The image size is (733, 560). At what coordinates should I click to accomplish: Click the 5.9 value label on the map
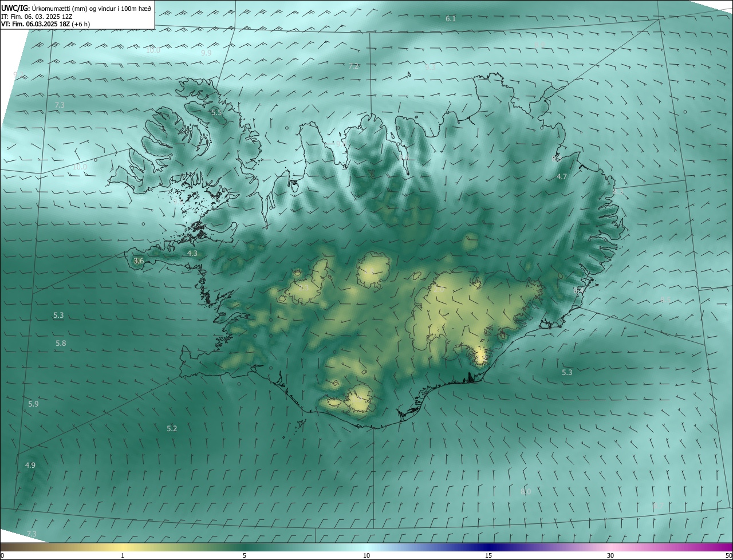click(33, 404)
